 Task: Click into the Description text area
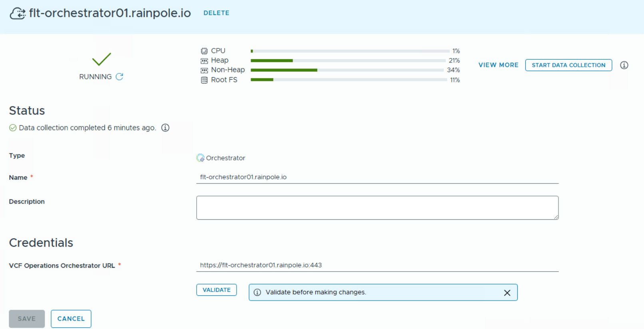coord(377,207)
